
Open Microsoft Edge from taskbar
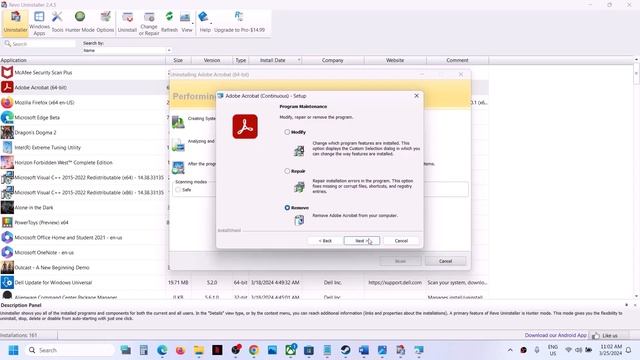[162, 350]
